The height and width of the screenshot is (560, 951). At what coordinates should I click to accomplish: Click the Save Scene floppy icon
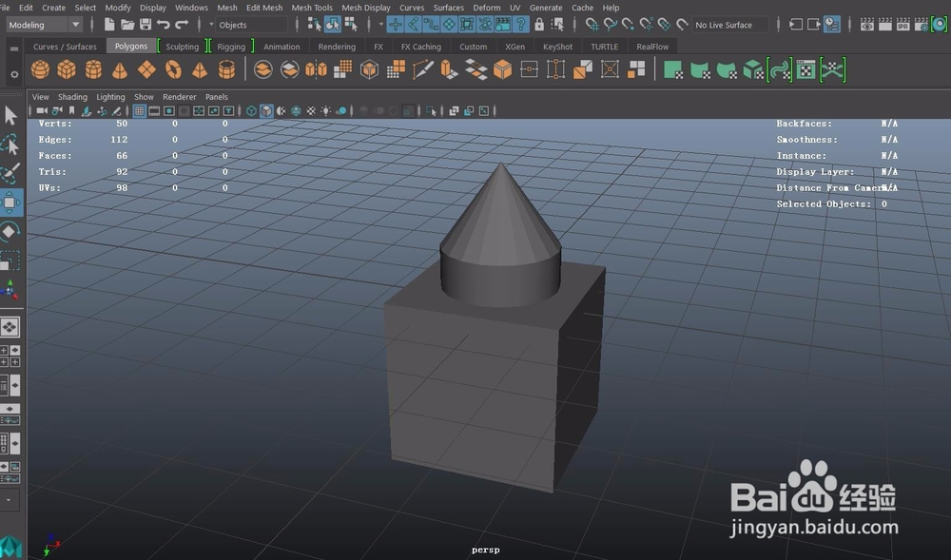tap(146, 24)
